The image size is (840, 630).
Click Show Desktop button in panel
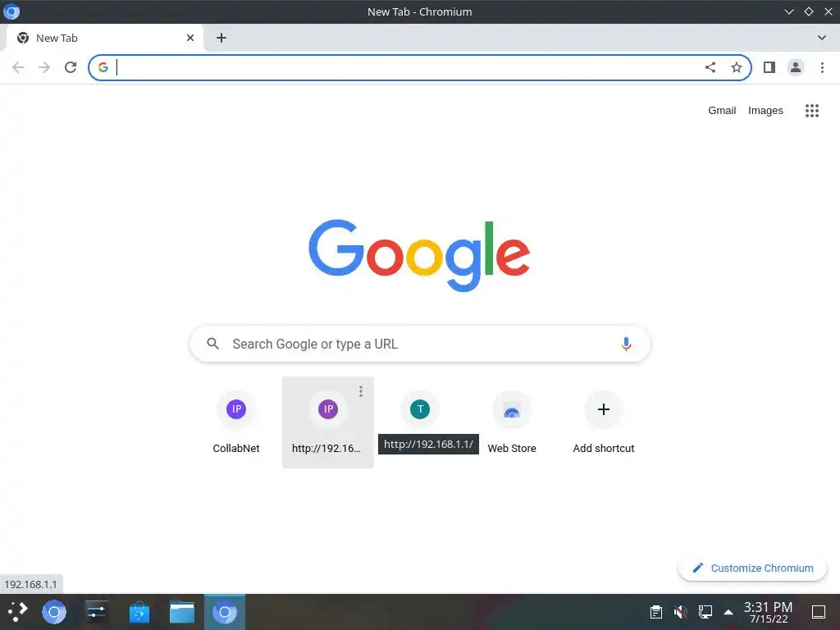pos(819,612)
